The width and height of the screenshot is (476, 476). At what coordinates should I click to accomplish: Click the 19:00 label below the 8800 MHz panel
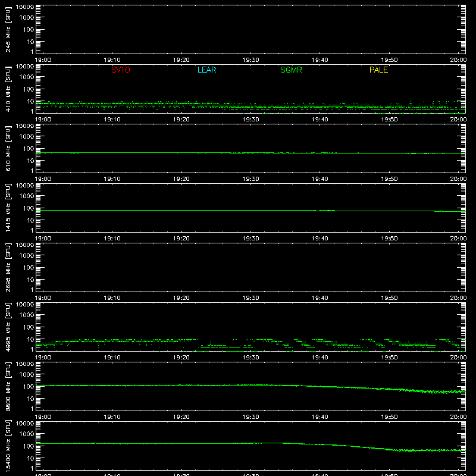click(x=43, y=417)
